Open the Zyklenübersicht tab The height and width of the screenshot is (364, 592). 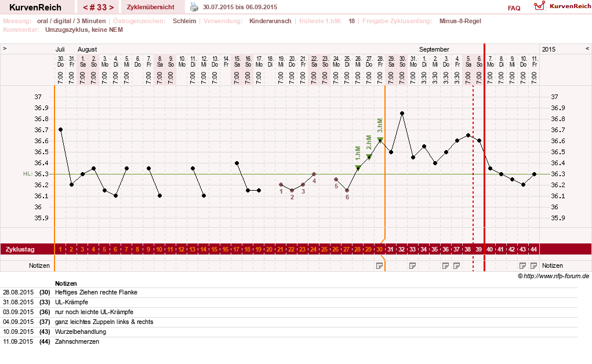151,7
